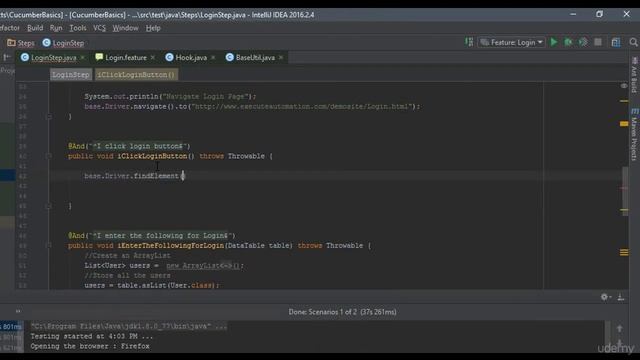Image resolution: width=640 pixels, height=360 pixels.
Task: Click the Stop square button
Action: (598, 42)
